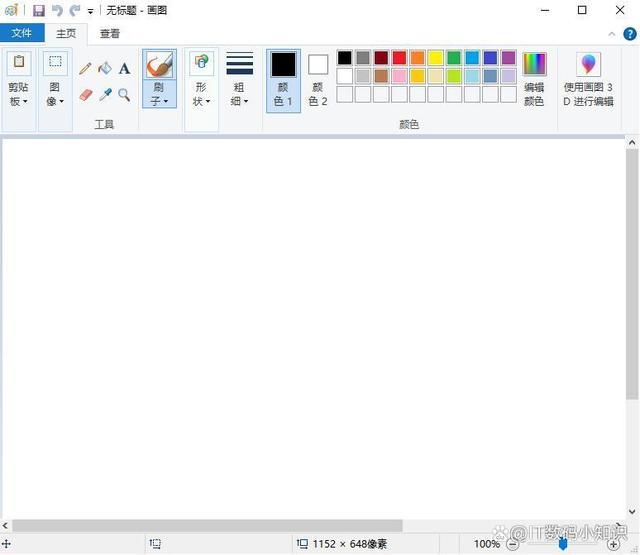Switch to the Home (主页) tab
Viewport: 640px width, 555px height.
(66, 33)
